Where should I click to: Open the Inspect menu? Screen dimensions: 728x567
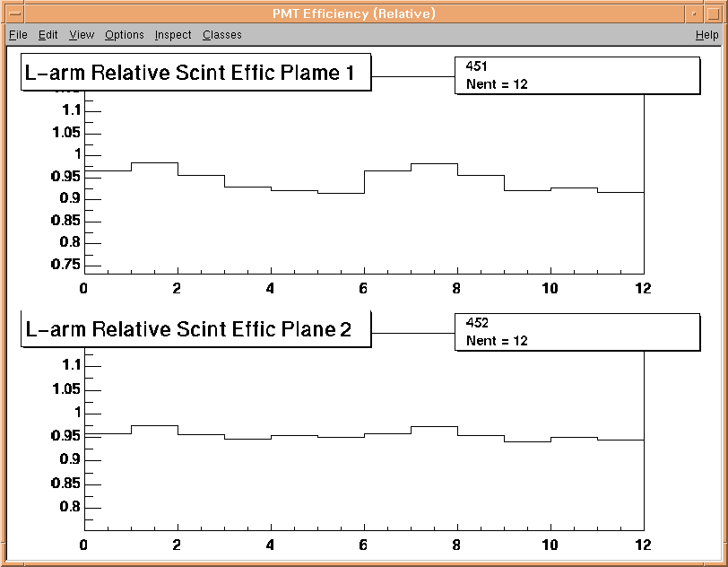coord(173,35)
